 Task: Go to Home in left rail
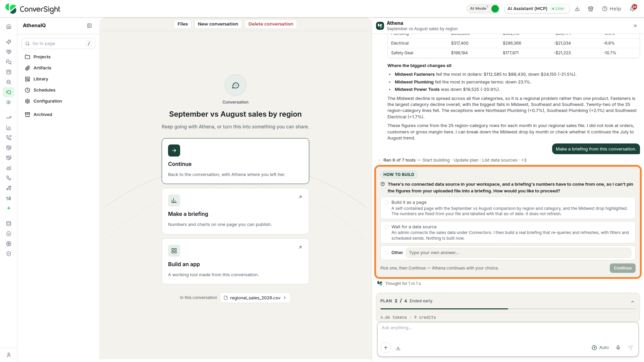[x=9, y=26]
